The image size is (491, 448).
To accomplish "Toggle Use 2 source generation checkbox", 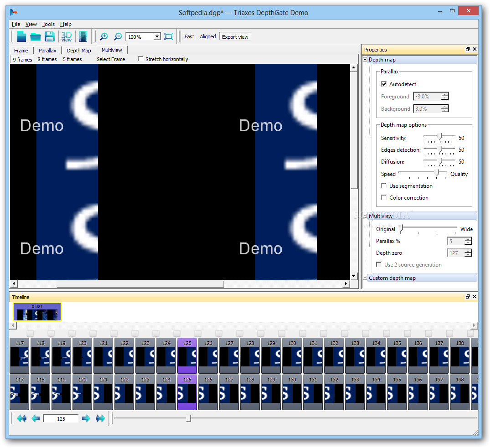I will point(379,264).
